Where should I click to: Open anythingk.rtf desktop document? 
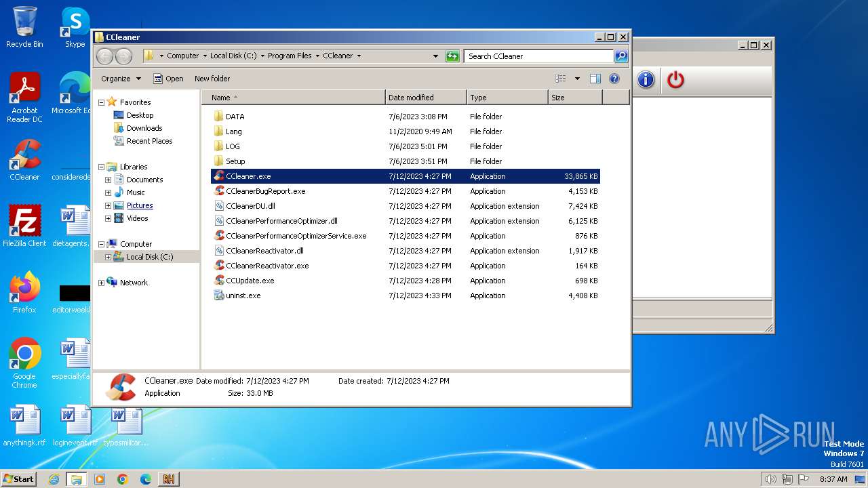[24, 426]
